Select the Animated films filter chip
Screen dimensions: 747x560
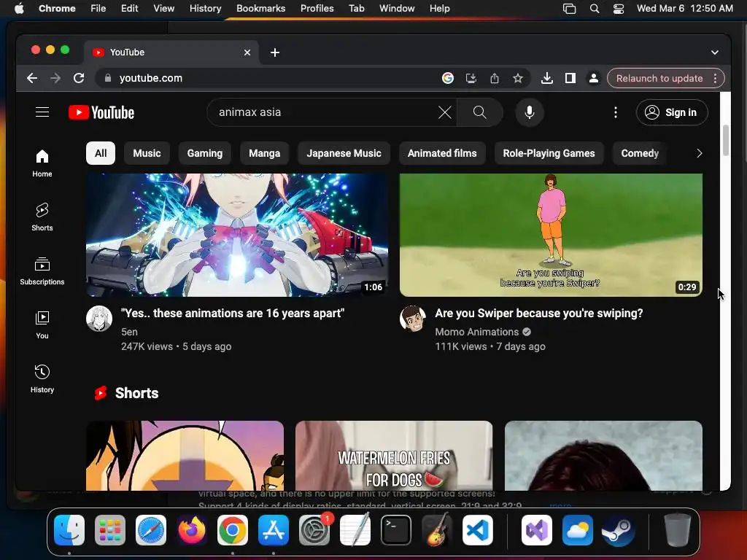point(442,153)
